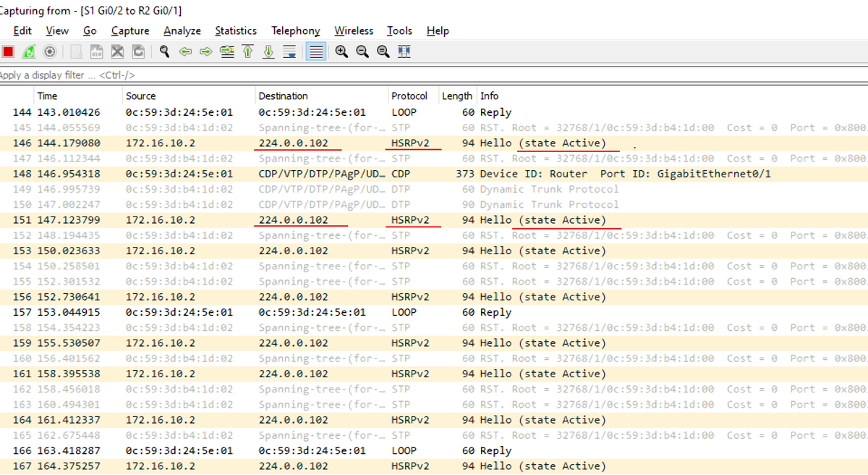Reset text to normal size

pos(383,52)
